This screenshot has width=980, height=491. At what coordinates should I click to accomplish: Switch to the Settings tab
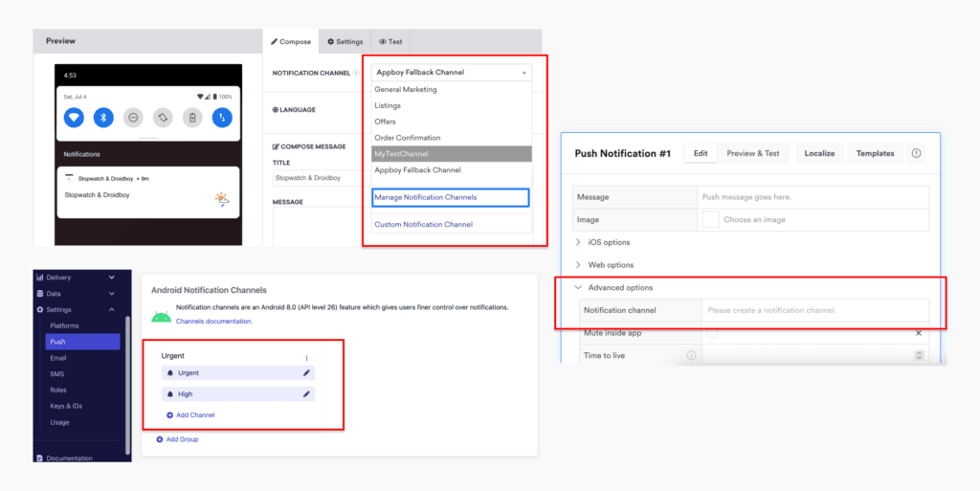coord(345,42)
